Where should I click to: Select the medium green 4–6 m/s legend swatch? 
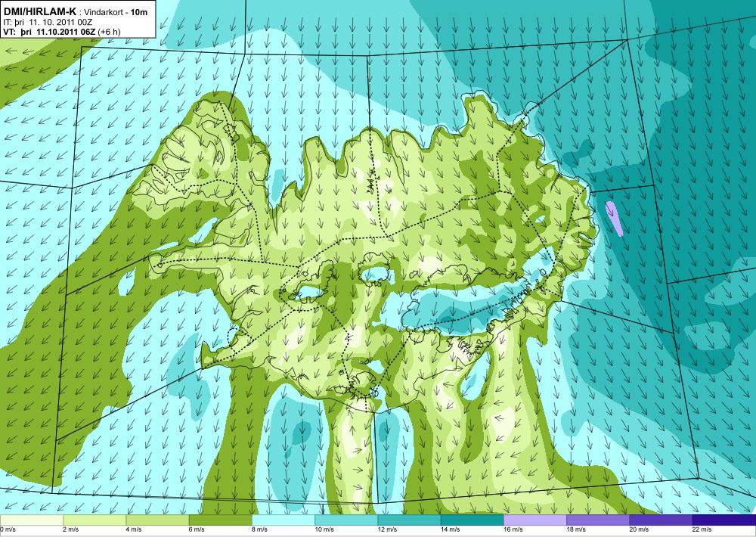[157, 520]
